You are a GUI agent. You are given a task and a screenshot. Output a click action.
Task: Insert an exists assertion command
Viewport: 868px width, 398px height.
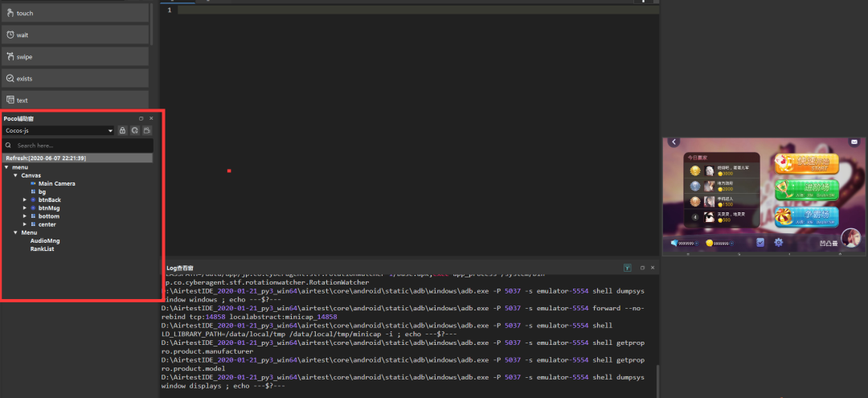pos(75,79)
